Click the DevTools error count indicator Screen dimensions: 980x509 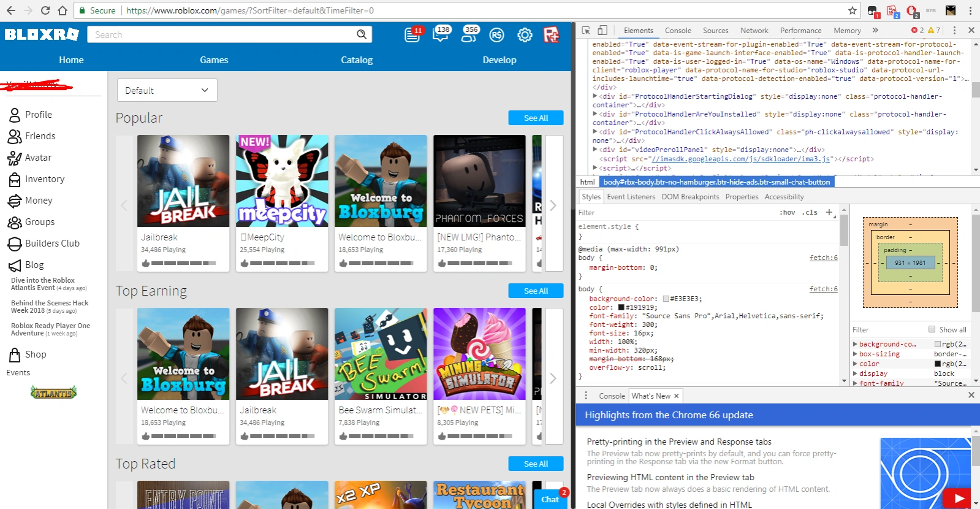pos(917,30)
